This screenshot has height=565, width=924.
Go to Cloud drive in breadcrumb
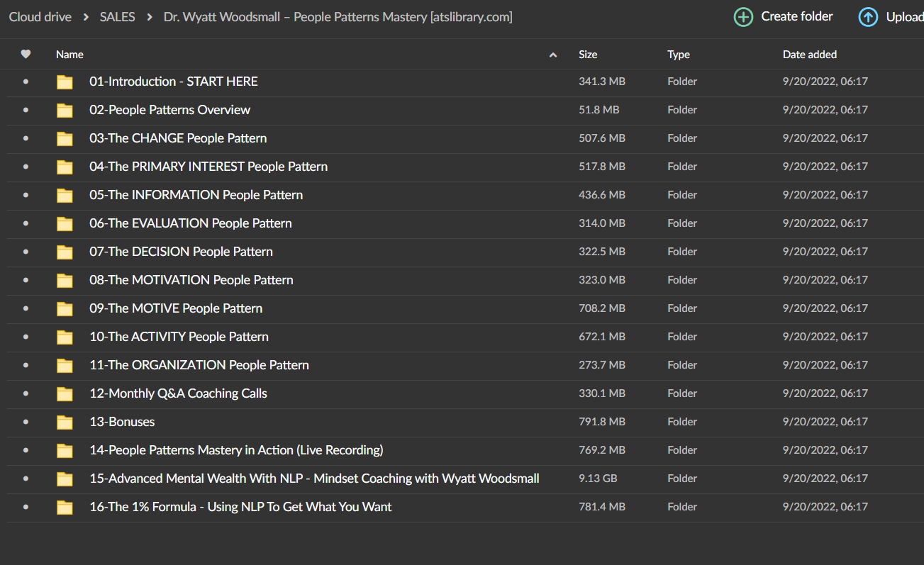pyautogui.click(x=40, y=16)
